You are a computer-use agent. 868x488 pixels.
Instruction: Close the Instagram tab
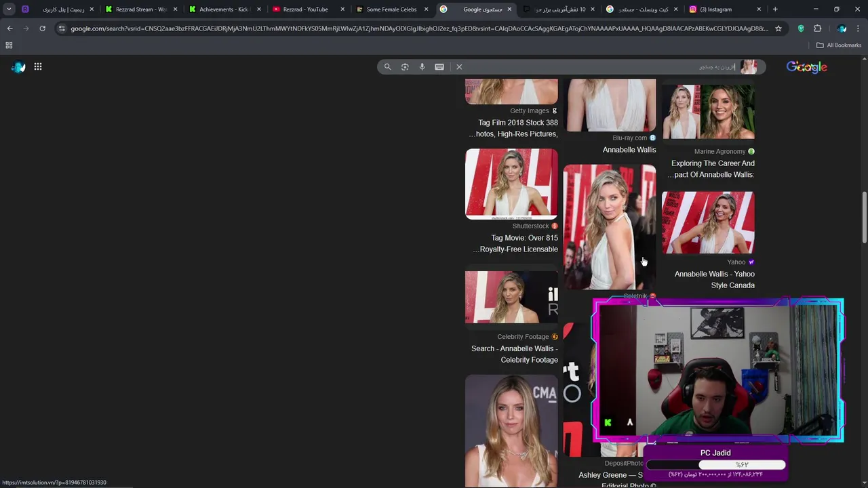[x=759, y=9]
